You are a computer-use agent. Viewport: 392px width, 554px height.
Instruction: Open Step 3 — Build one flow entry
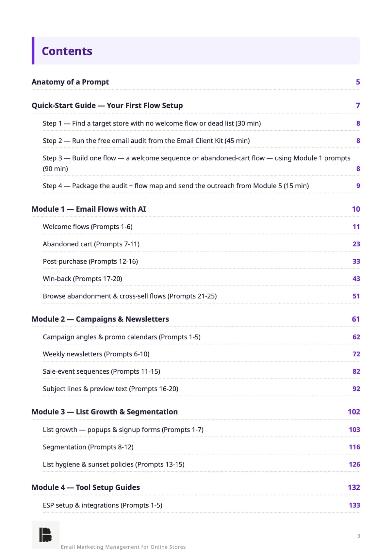tap(201, 163)
